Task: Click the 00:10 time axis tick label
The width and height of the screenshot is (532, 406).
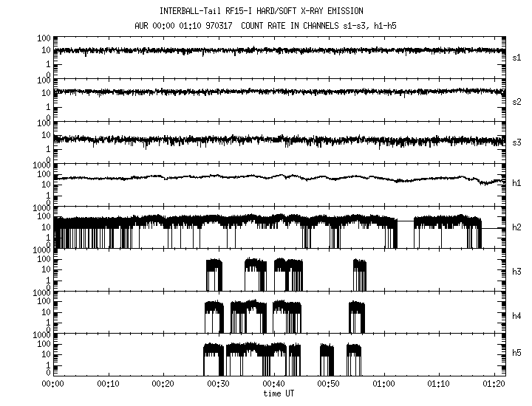Action: click(x=109, y=385)
